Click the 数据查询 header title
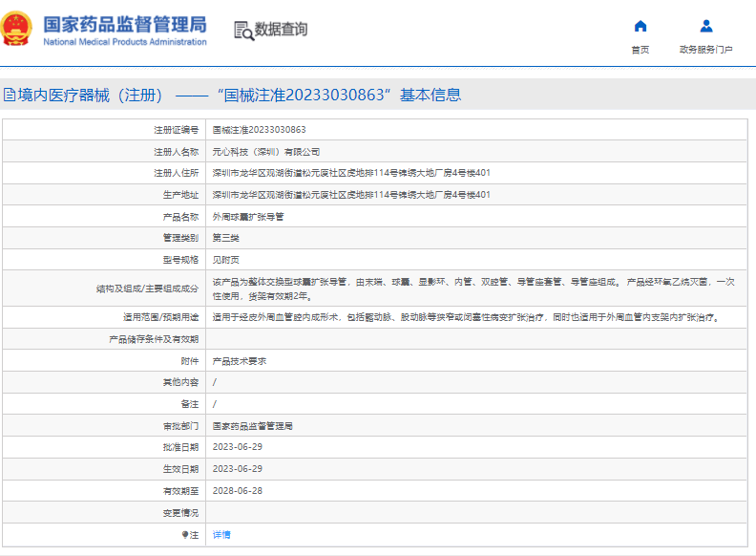Screen dimensions: 756x556 coord(281,30)
